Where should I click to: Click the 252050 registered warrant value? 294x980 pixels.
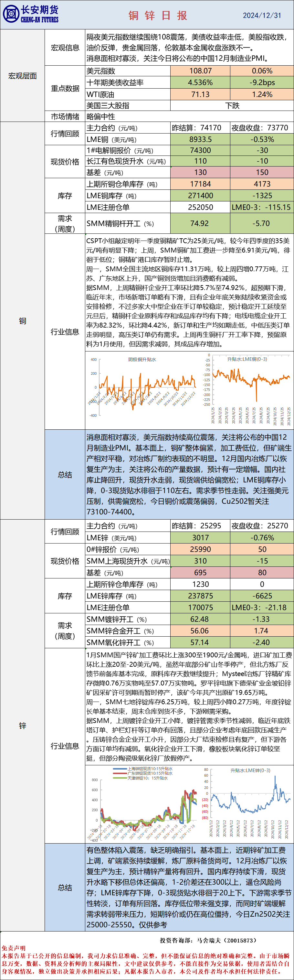click(200, 207)
